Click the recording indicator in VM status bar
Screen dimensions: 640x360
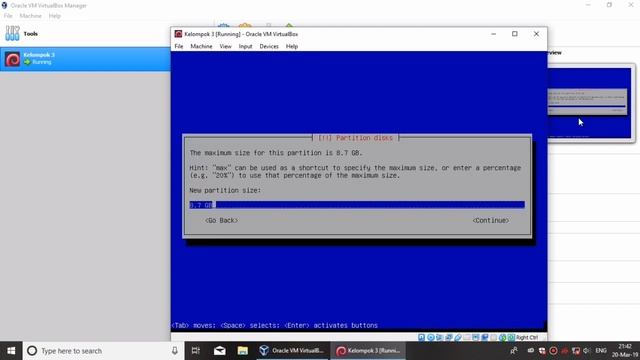click(485, 338)
